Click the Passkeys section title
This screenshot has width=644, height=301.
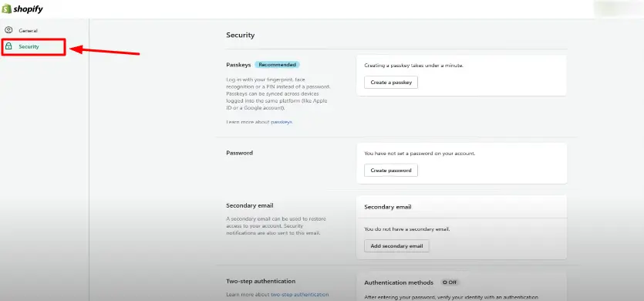coord(238,65)
